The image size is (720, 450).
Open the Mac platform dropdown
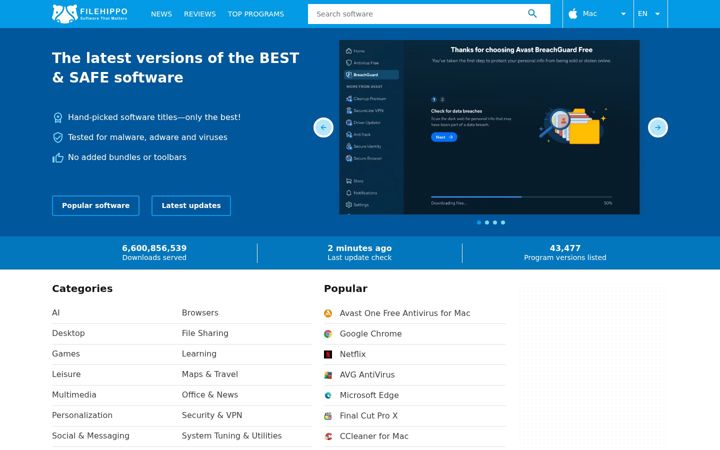coord(598,14)
